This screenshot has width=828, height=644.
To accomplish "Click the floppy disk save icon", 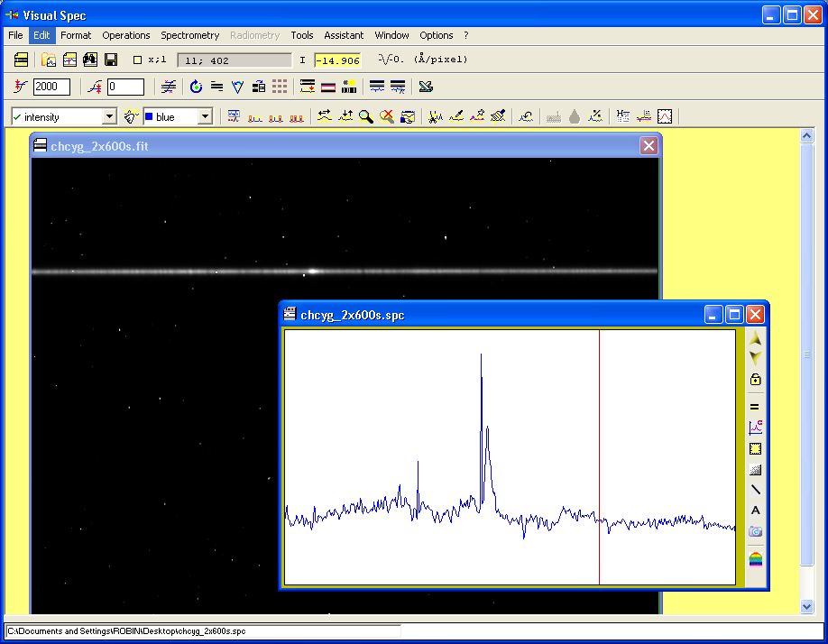I will tap(111, 60).
